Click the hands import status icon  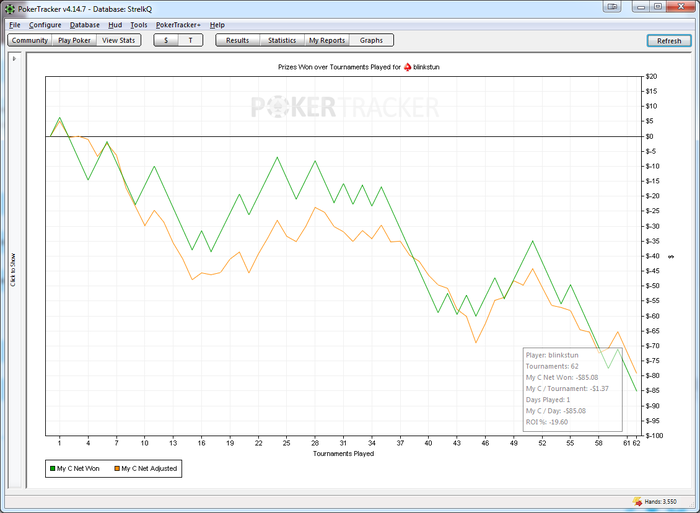(x=637, y=501)
